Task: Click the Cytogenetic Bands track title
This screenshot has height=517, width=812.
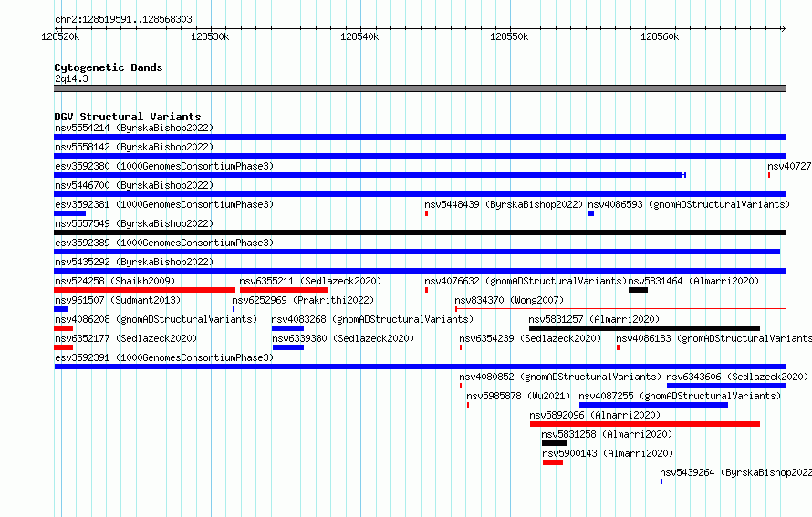Action: pos(109,67)
